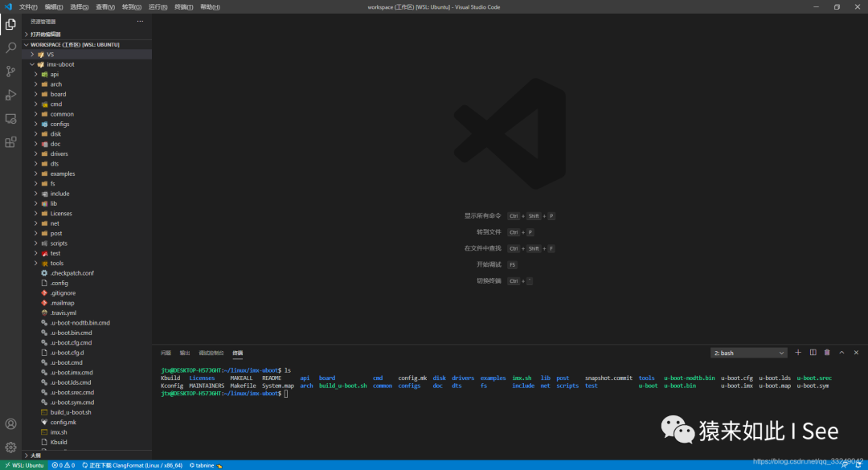Viewport: 868px width, 470px height.
Task: Open config.mk from the explorer tree
Action: [87, 423]
